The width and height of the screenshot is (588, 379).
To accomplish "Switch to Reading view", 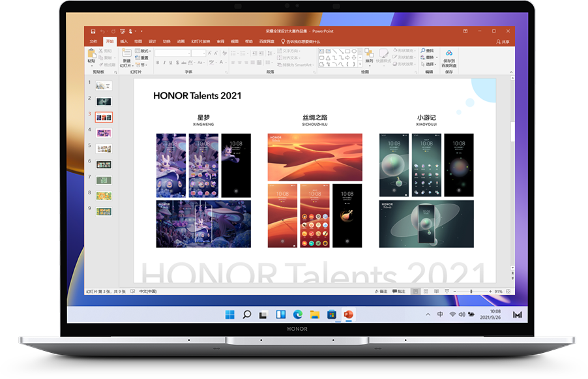I will click(437, 291).
